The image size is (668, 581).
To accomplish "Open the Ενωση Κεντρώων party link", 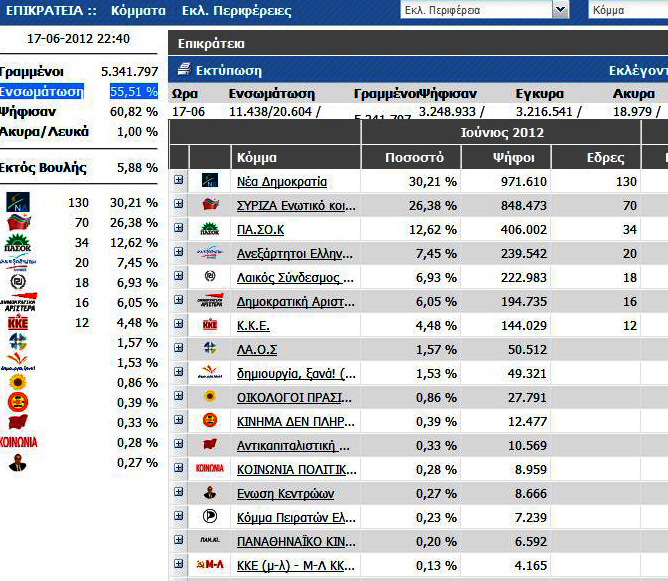I will [x=285, y=494].
